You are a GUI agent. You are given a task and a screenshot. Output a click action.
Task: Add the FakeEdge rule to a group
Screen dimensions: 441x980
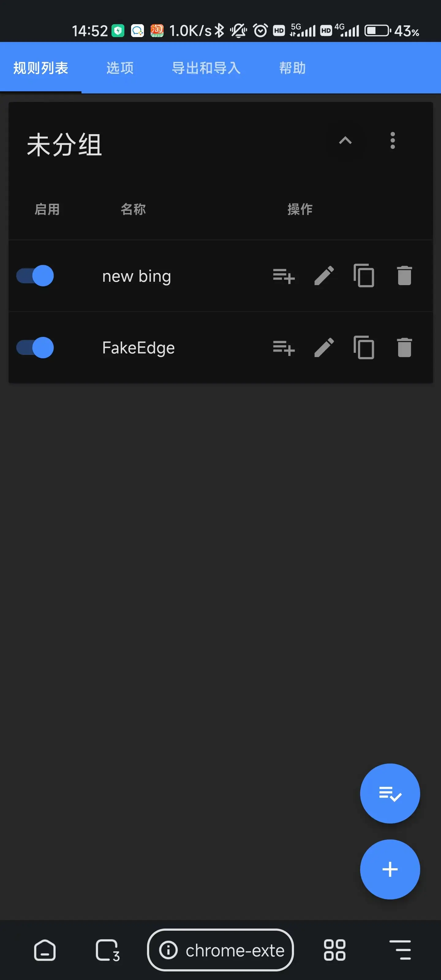coord(284,348)
